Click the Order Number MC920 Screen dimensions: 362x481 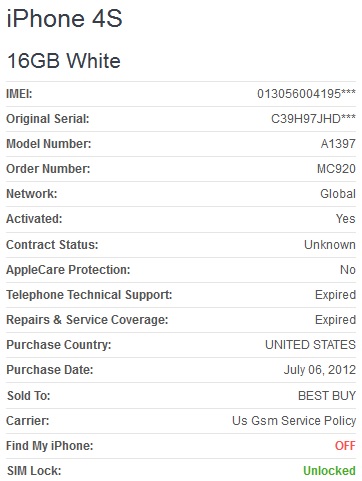tap(336, 169)
